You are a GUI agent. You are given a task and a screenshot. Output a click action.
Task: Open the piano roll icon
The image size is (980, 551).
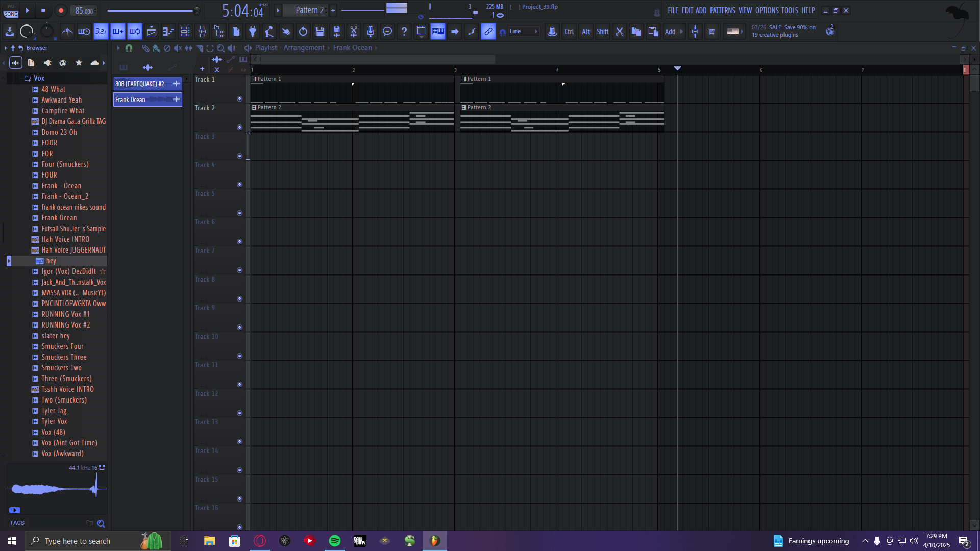click(168, 32)
